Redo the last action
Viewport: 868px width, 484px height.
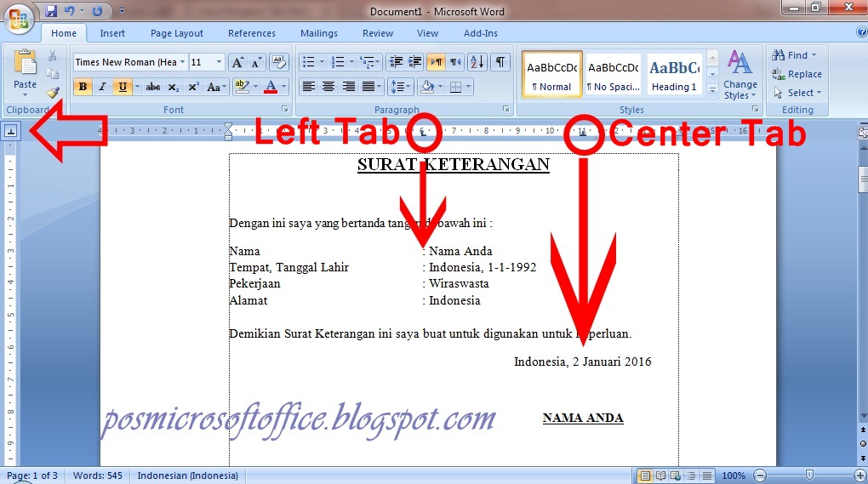click(x=97, y=10)
